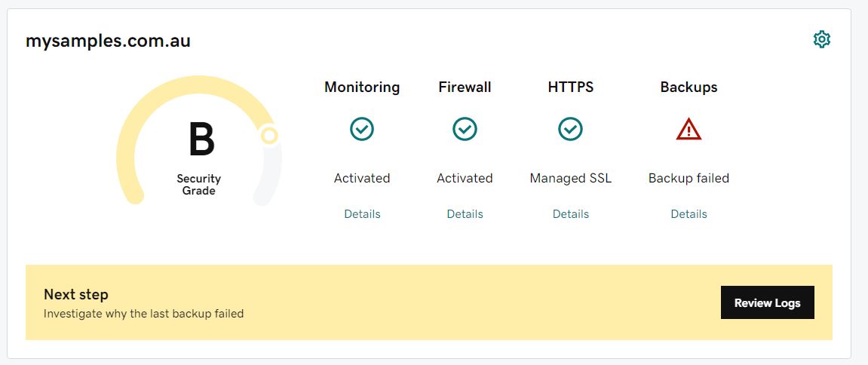Screen dimensions: 868x365
Task: View Details under HTTPS
Action: [570, 214]
